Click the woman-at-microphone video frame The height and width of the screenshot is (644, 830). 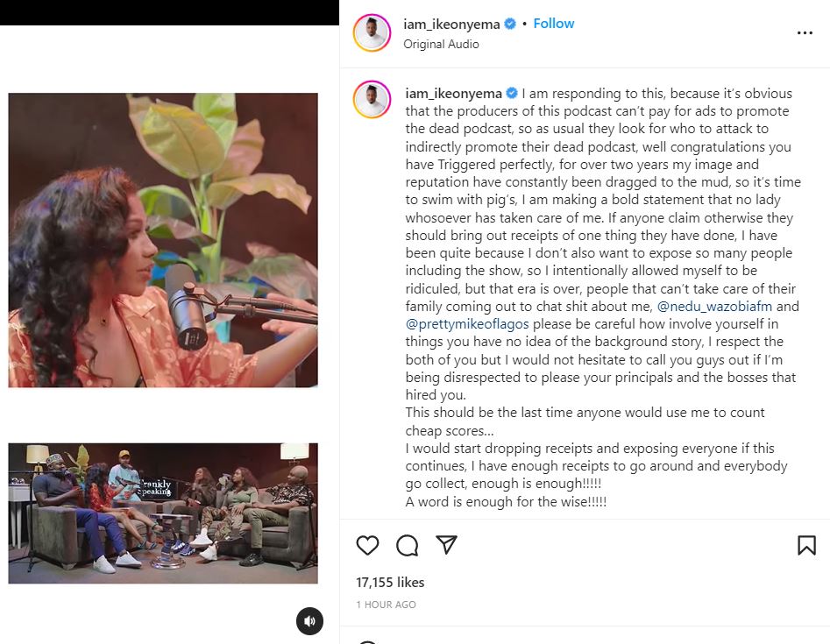pos(163,240)
